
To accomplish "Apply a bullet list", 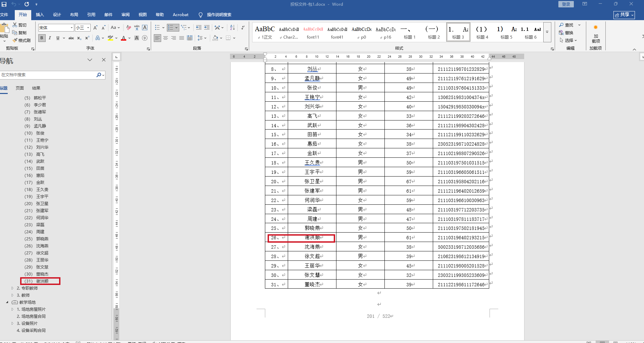I will (157, 28).
